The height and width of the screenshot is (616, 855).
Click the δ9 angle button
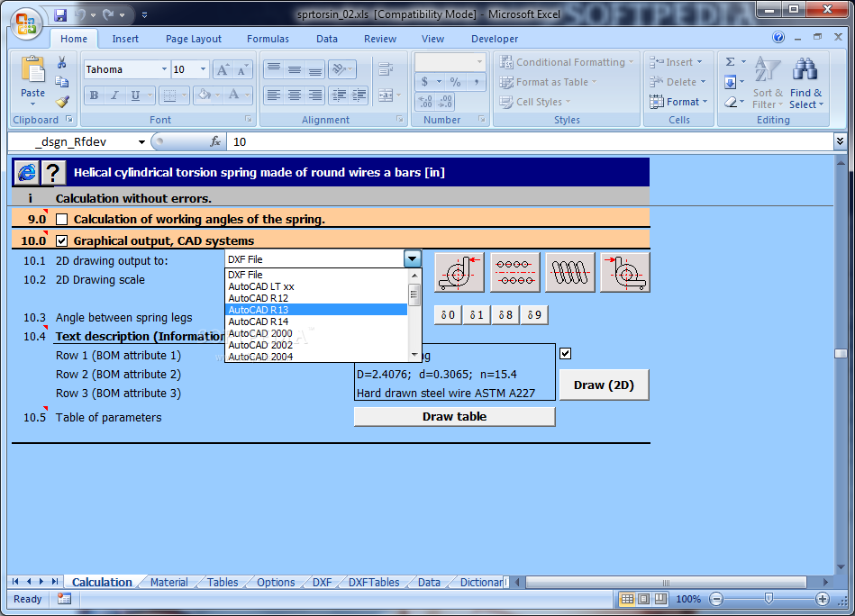[534, 315]
